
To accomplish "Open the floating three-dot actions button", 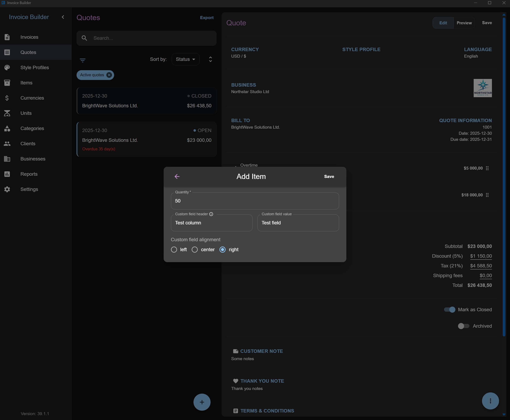I will [x=490, y=401].
